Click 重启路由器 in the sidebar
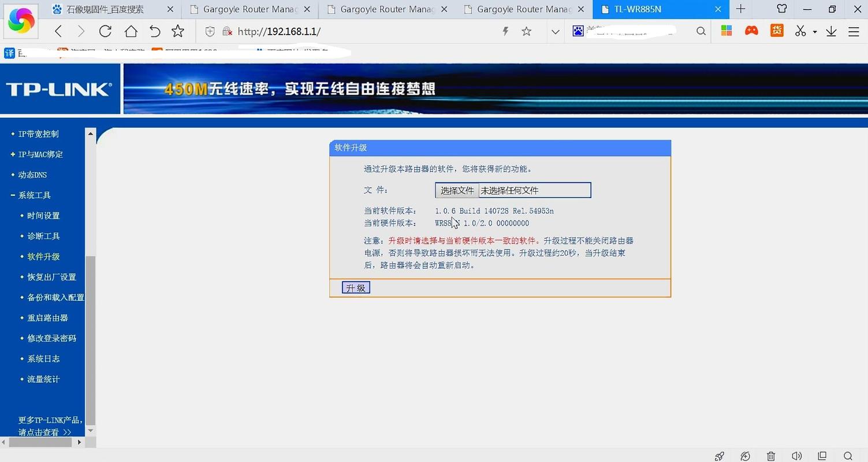Image resolution: width=868 pixels, height=462 pixels. [47, 318]
